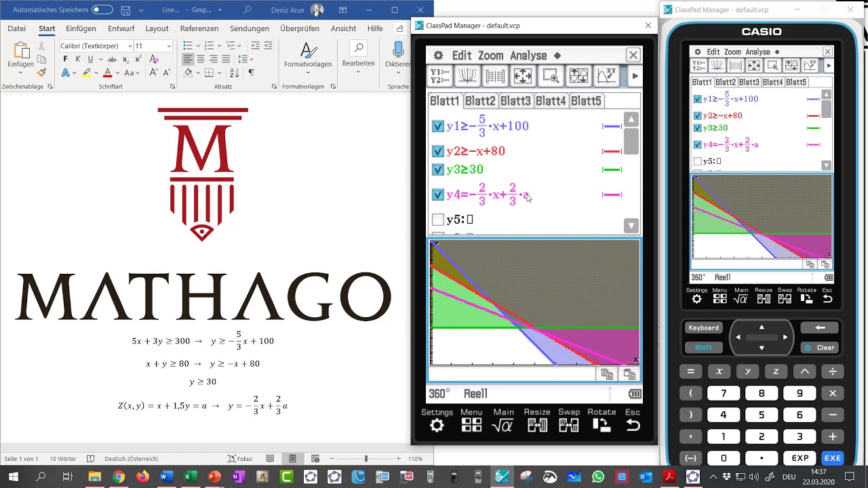Open the Analyse menu in center ClassPad window
This screenshot has width=868, height=488.
point(528,56)
